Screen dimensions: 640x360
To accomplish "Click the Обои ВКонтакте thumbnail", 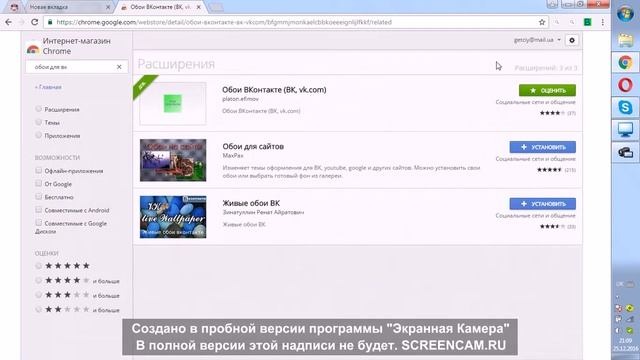I will 173,104.
